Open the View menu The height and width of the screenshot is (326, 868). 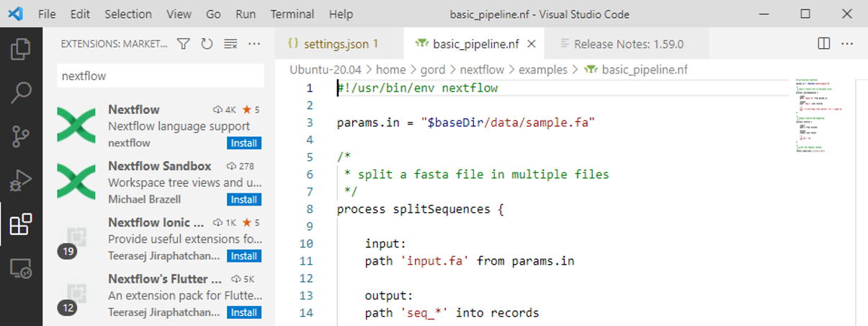179,14
